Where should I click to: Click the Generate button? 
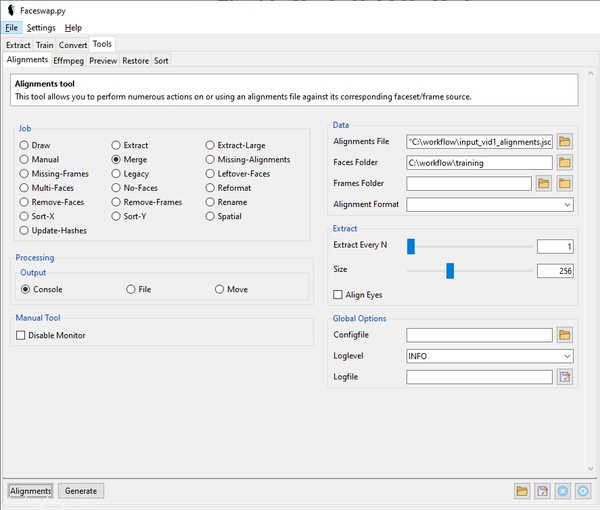click(x=81, y=491)
